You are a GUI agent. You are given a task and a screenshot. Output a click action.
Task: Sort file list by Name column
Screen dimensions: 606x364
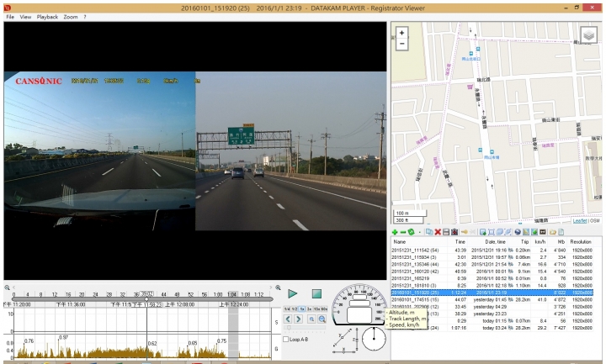tap(400, 241)
